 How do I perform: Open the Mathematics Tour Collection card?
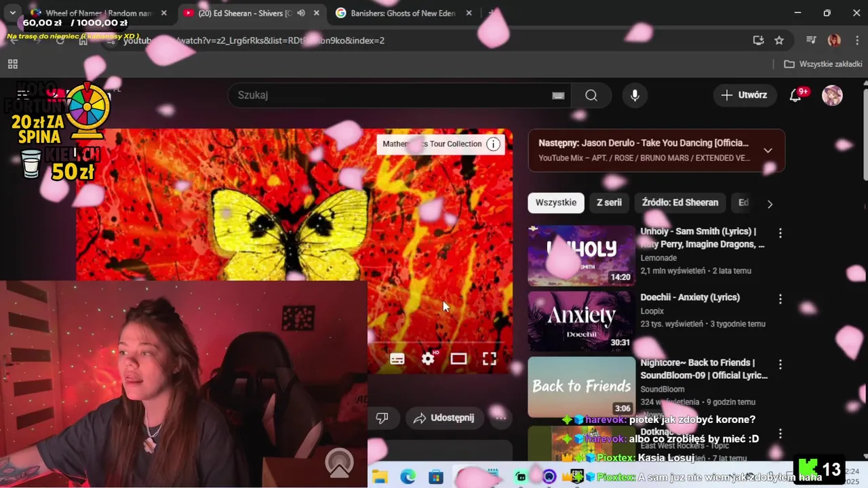[441, 144]
